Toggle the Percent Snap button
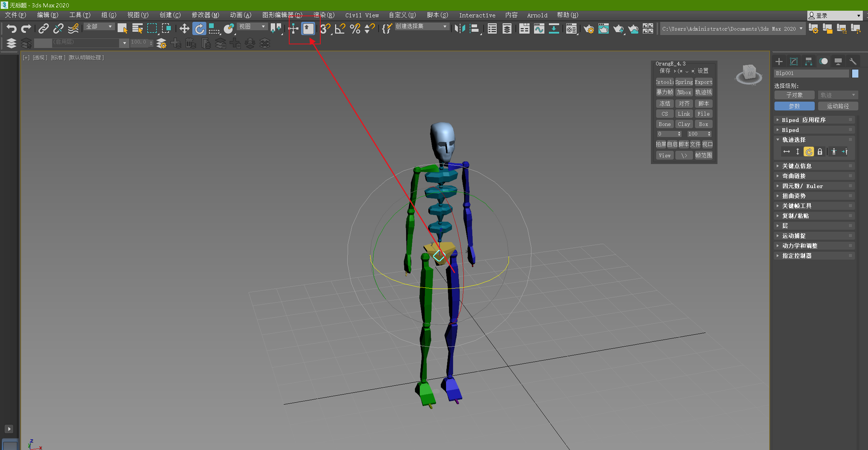The height and width of the screenshot is (450, 868). (x=355, y=28)
